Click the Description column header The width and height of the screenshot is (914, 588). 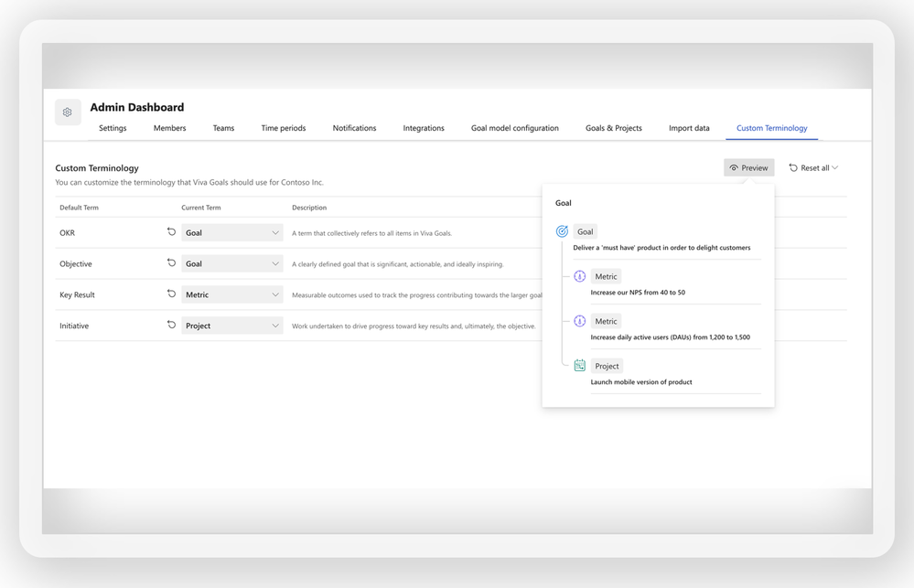[x=309, y=208]
